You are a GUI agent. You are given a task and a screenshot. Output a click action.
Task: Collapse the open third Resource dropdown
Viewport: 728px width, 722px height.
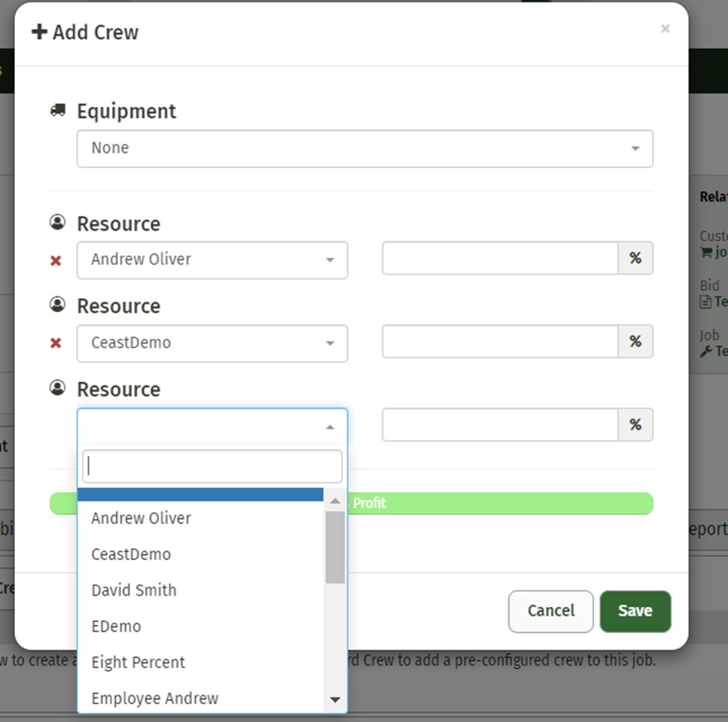[x=212, y=426]
